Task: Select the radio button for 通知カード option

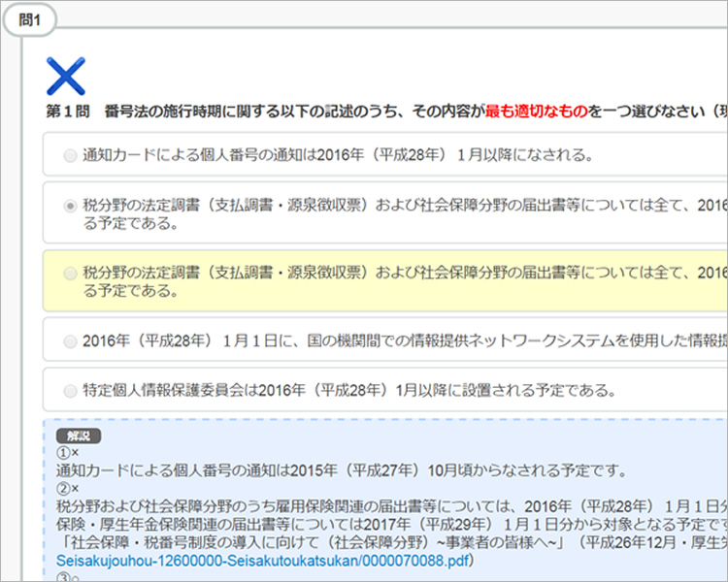Action: (70, 154)
